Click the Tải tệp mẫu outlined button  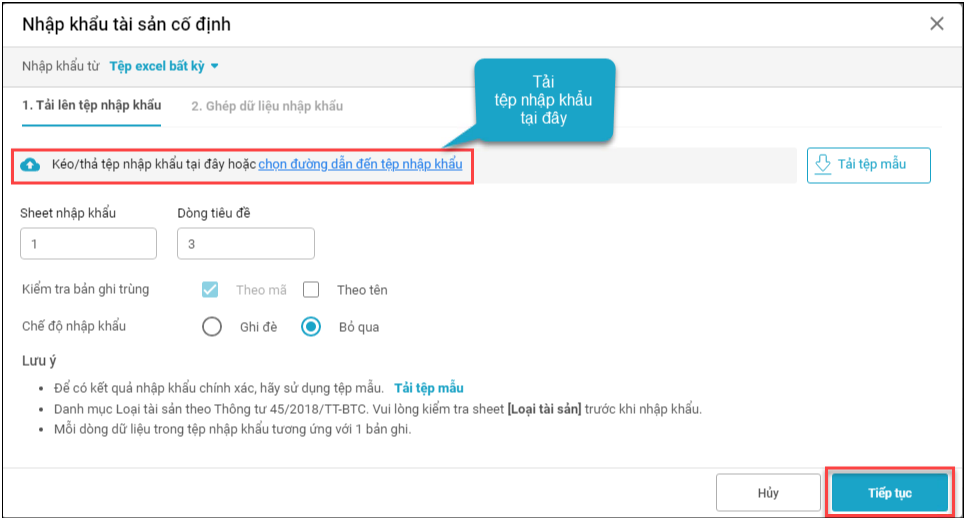pos(868,165)
